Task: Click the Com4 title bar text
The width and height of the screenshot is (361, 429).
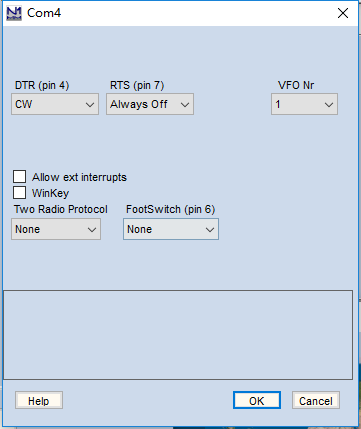Action: (44, 13)
